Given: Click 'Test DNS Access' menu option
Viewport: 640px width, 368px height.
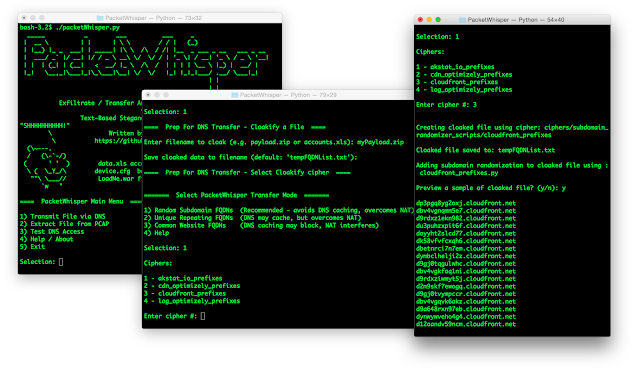Looking at the screenshot, I should [52, 232].
